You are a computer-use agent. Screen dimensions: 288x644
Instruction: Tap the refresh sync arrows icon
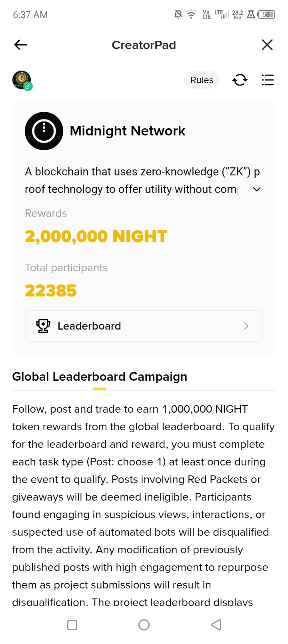[240, 80]
